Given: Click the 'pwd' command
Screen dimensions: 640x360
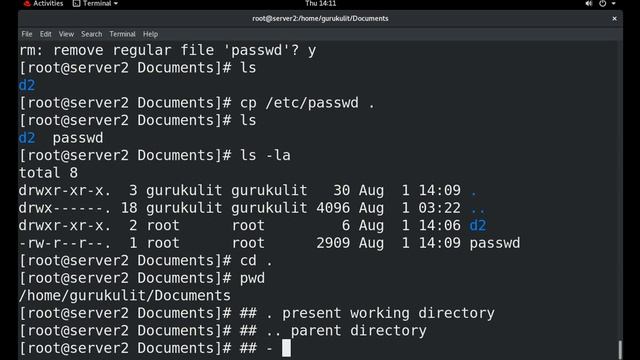Looking at the screenshot, I should click(252, 278).
